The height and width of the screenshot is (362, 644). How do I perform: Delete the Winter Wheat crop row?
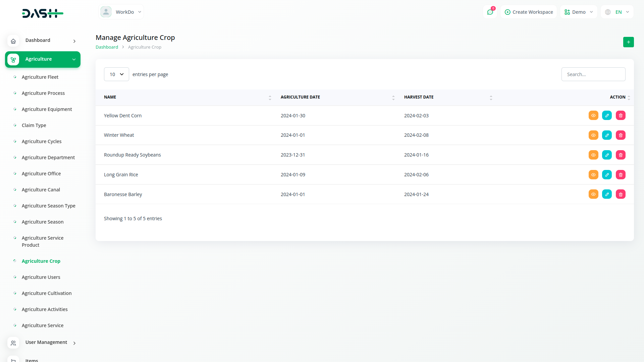(x=621, y=135)
